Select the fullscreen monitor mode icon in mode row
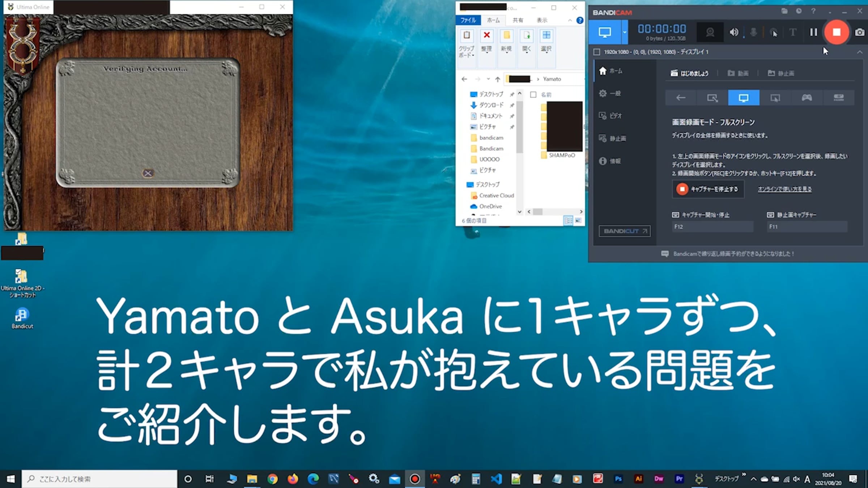 click(x=744, y=98)
